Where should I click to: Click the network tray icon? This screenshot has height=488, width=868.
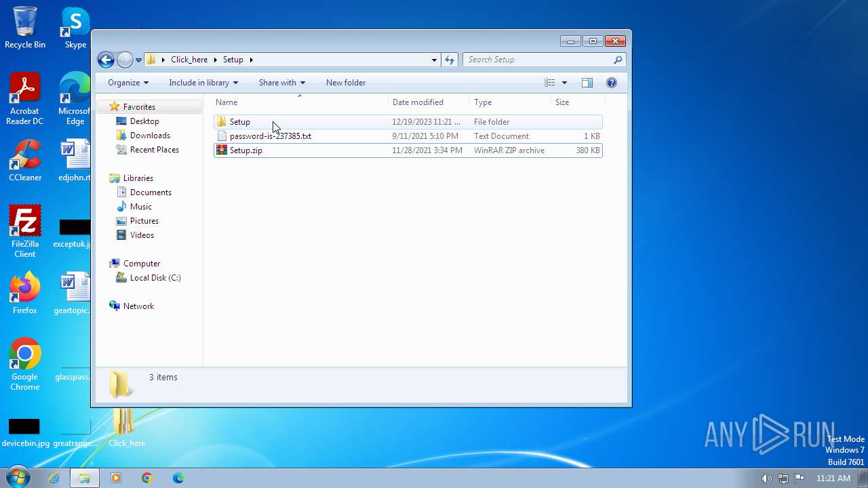click(783, 479)
